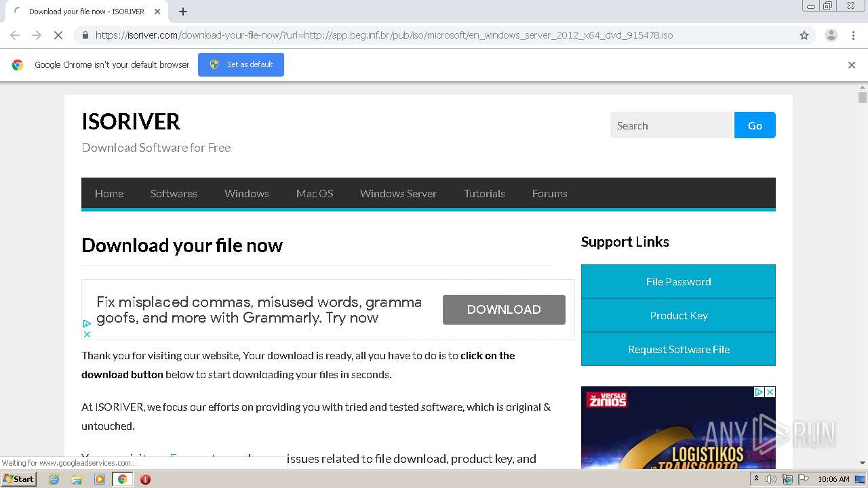Close the sidebar ad with X
The width and height of the screenshot is (868, 488).
[770, 392]
